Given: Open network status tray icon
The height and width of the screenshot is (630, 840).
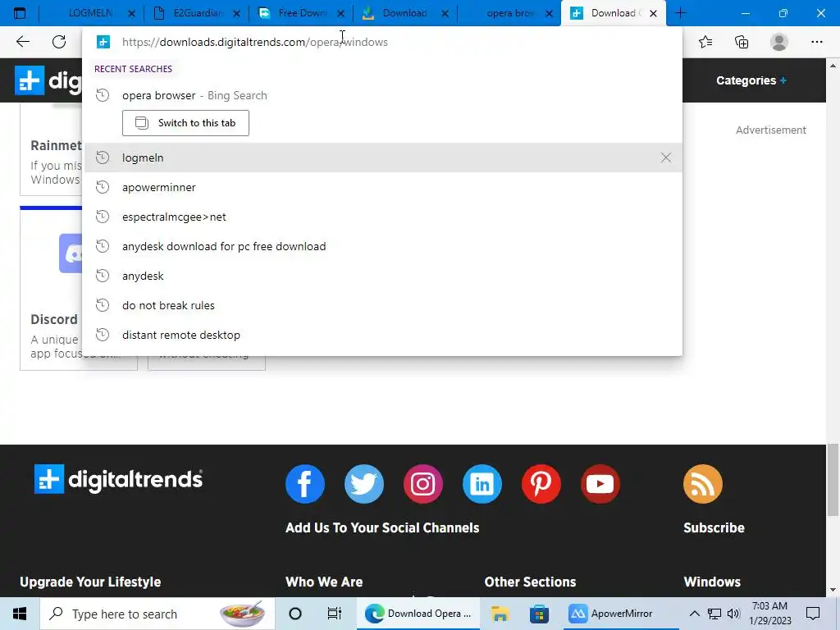Looking at the screenshot, I should pos(714,614).
